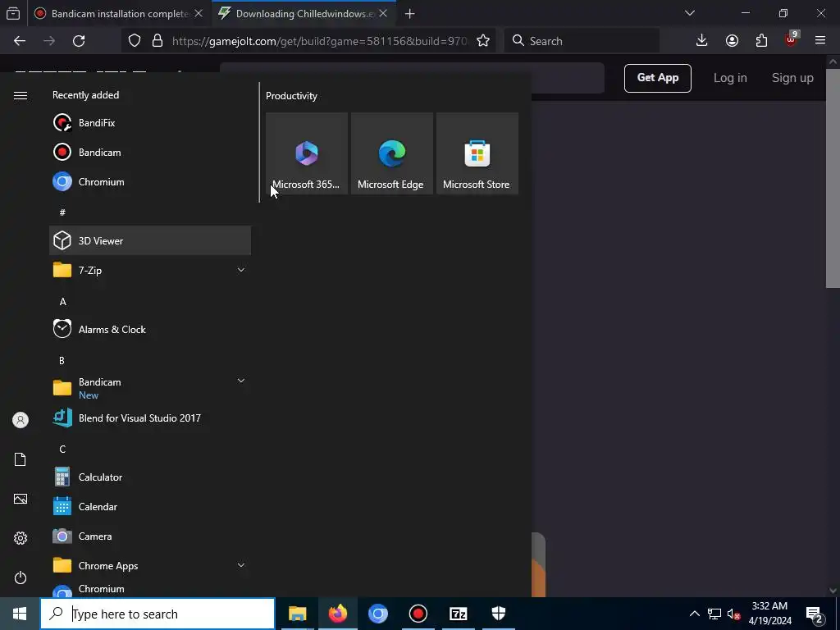This screenshot has height=630, width=840.
Task: Open Chromium from taskbar
Action: [377, 614]
